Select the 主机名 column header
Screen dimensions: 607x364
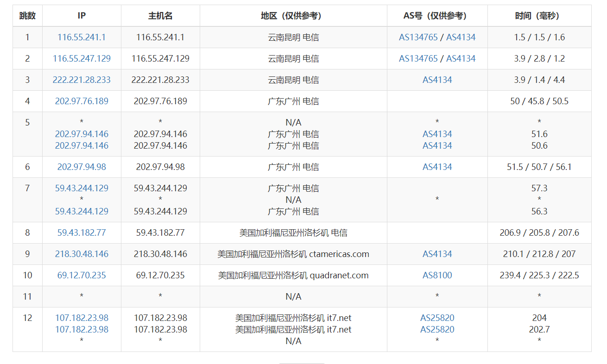pyautogui.click(x=160, y=16)
